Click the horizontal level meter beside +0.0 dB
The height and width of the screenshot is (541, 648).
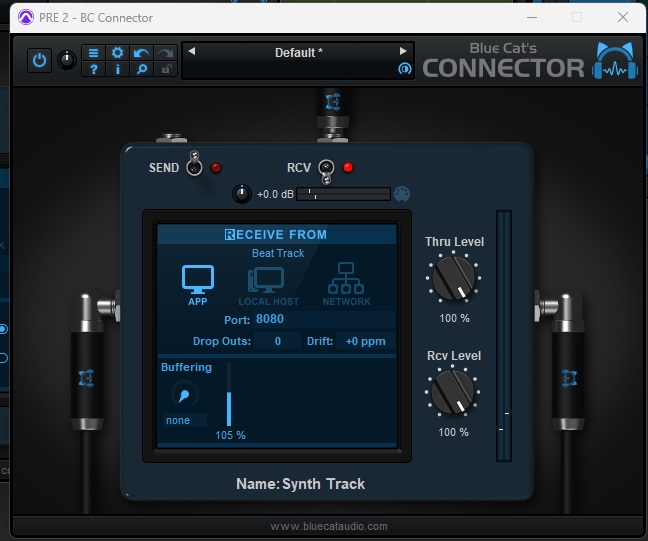pyautogui.click(x=343, y=194)
